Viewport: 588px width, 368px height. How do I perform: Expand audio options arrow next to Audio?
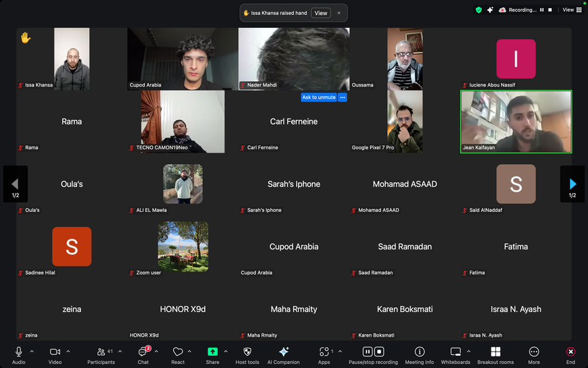[x=32, y=352]
